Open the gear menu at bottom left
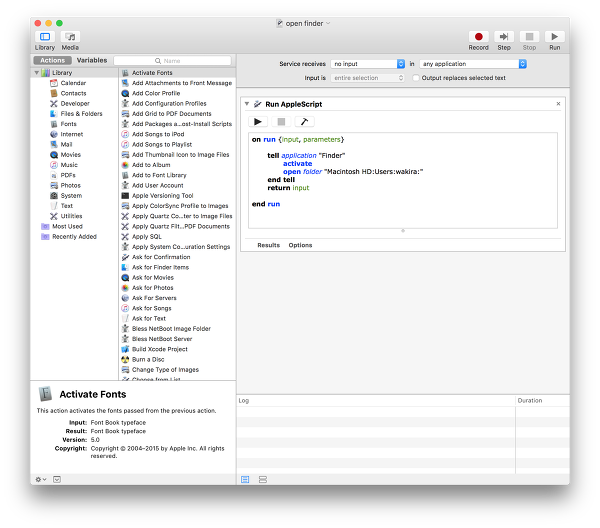Viewport: 600px width, 528px height. click(x=41, y=479)
